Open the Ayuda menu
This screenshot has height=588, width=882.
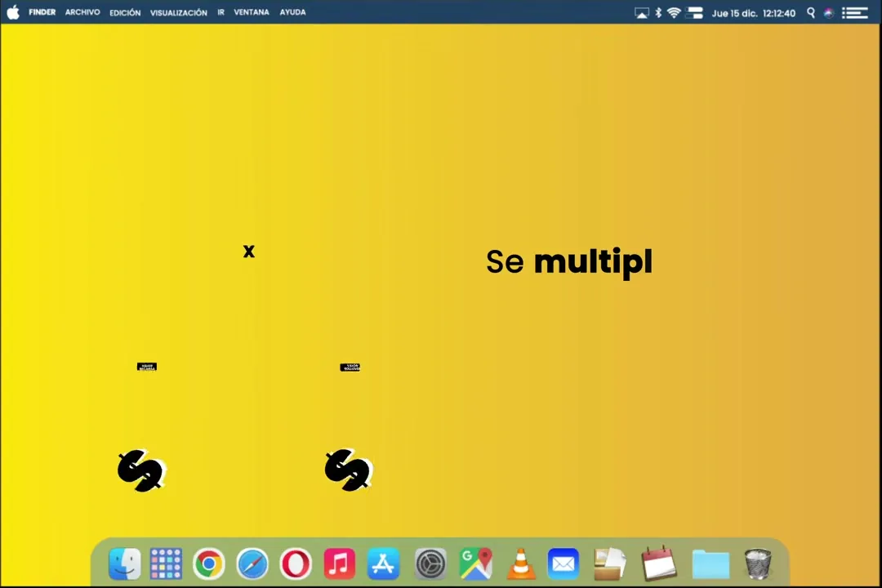click(x=292, y=11)
